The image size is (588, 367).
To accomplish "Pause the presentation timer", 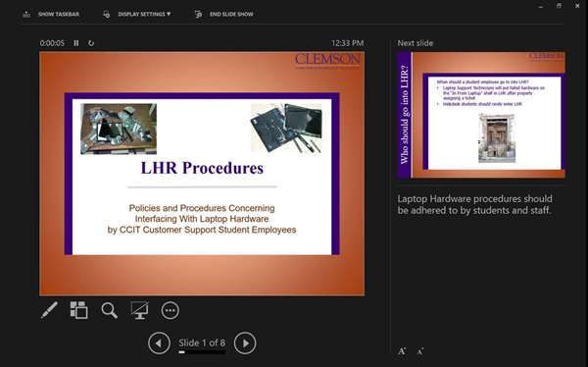I will (76, 43).
